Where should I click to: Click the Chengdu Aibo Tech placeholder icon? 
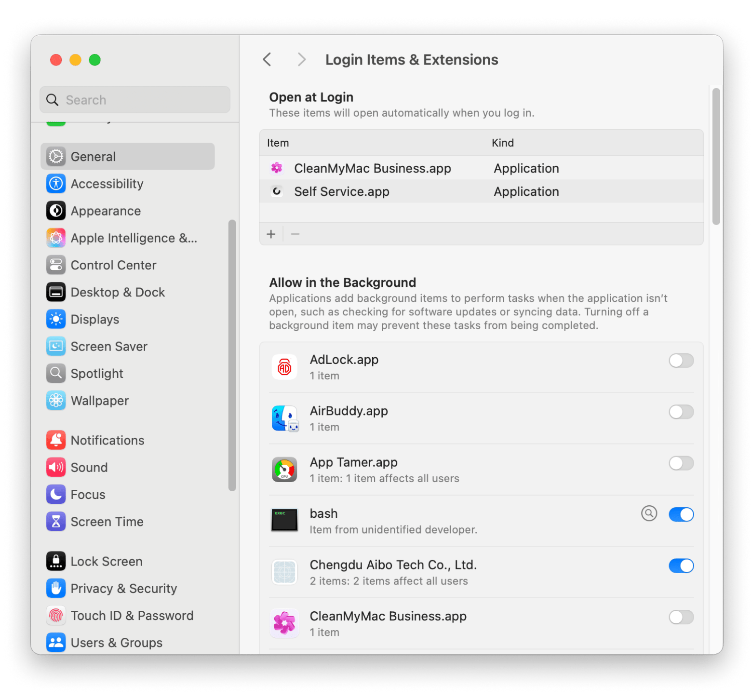click(x=284, y=572)
